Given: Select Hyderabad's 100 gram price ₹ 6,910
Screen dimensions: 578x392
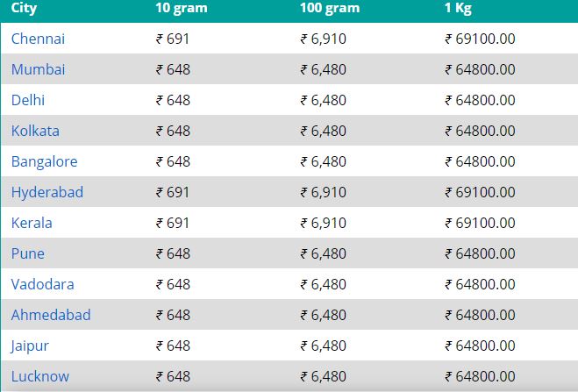Looking at the screenshot, I should click(x=324, y=192).
